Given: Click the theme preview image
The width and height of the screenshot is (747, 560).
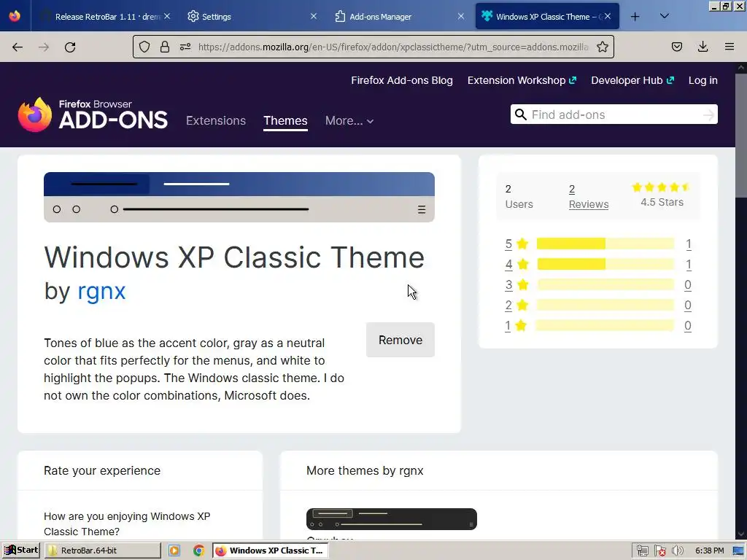Looking at the screenshot, I should [x=239, y=197].
